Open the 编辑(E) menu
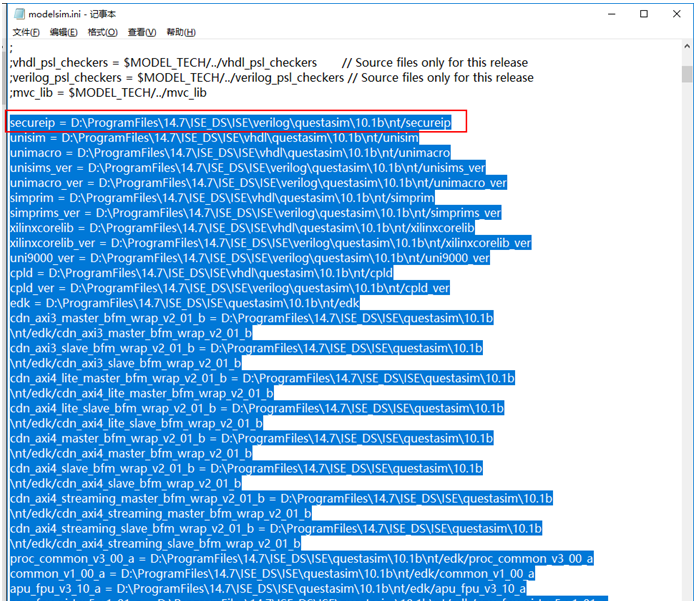Image resolution: width=694 pixels, height=601 pixels. (64, 32)
